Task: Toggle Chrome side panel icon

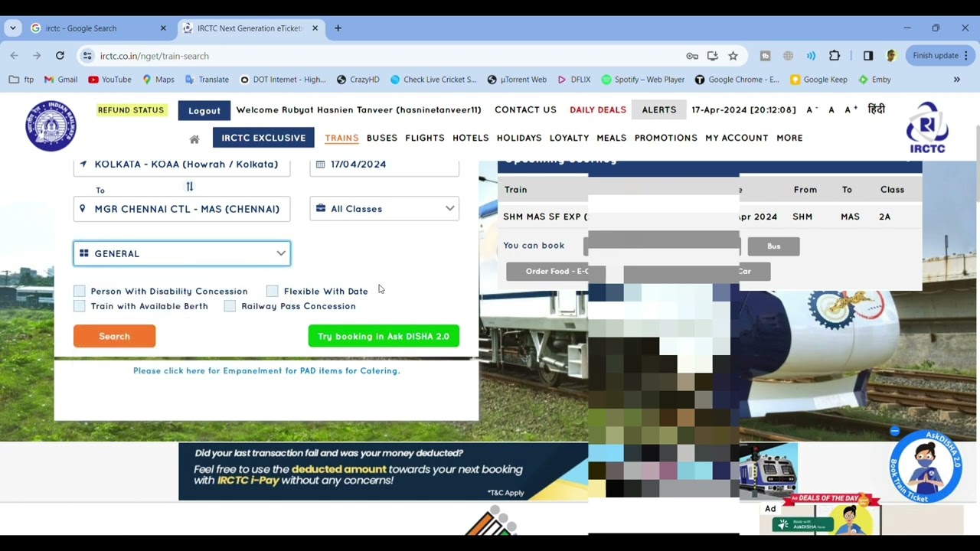Action: coord(868,56)
